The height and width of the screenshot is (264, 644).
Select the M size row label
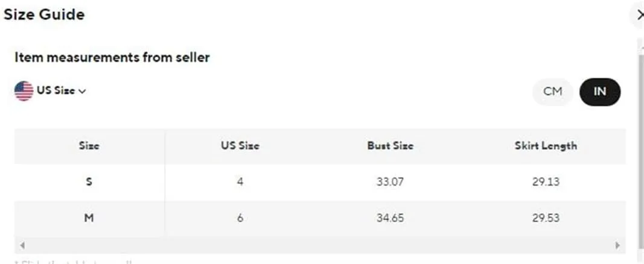[x=89, y=218]
